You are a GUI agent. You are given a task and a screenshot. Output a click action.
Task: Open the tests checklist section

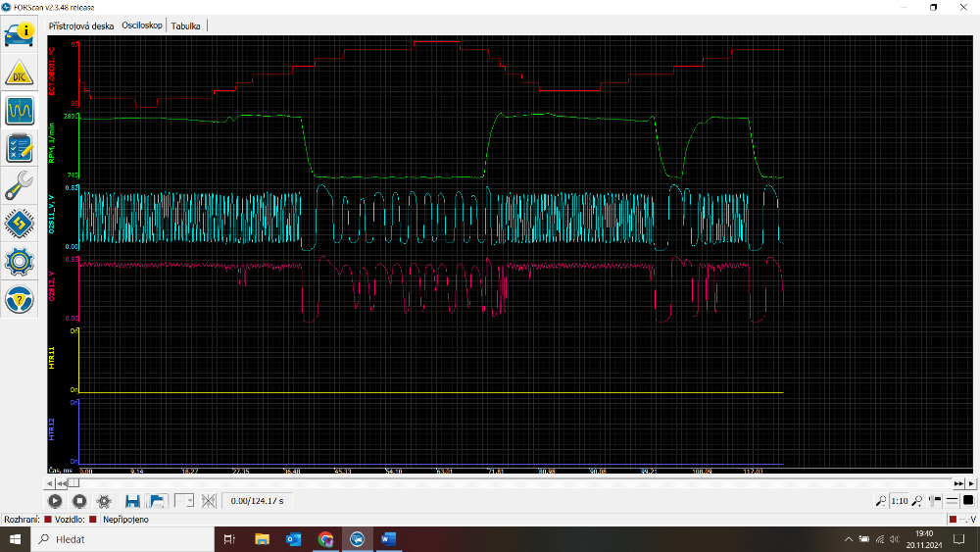point(20,147)
